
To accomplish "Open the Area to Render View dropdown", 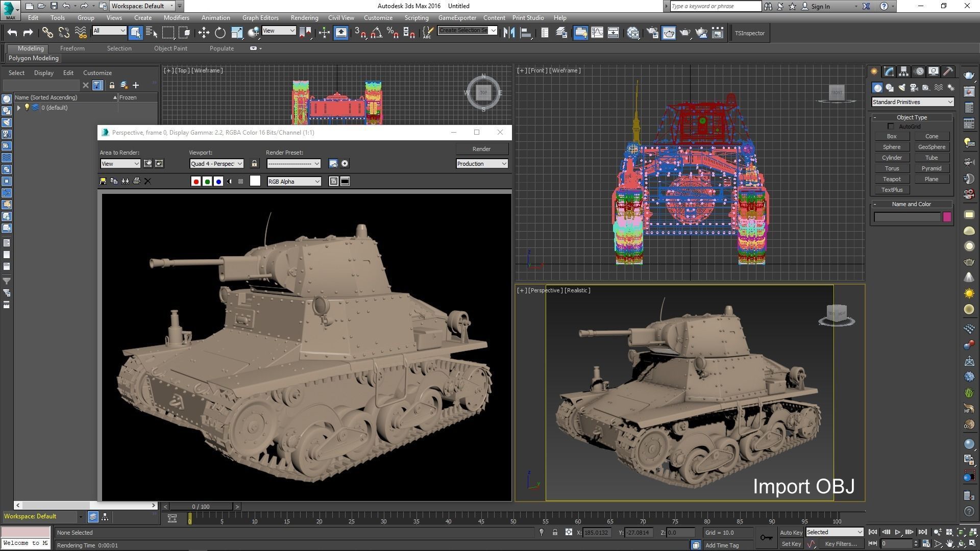I will point(120,164).
